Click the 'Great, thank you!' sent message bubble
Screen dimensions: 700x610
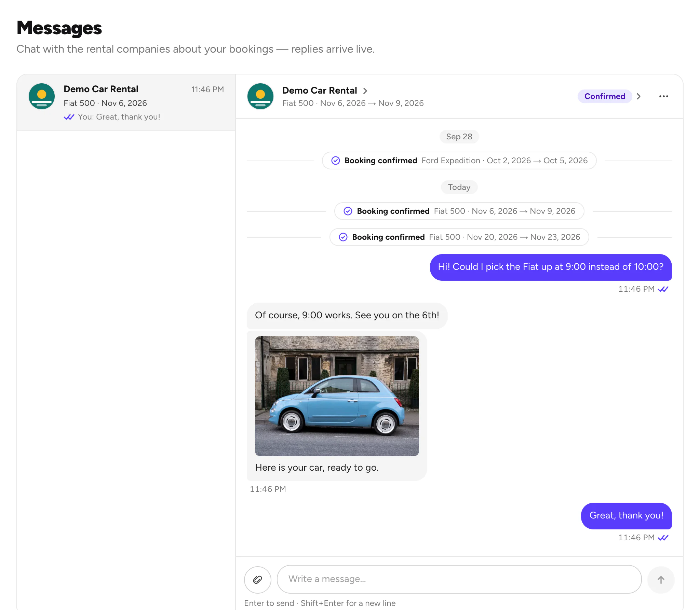point(626,516)
